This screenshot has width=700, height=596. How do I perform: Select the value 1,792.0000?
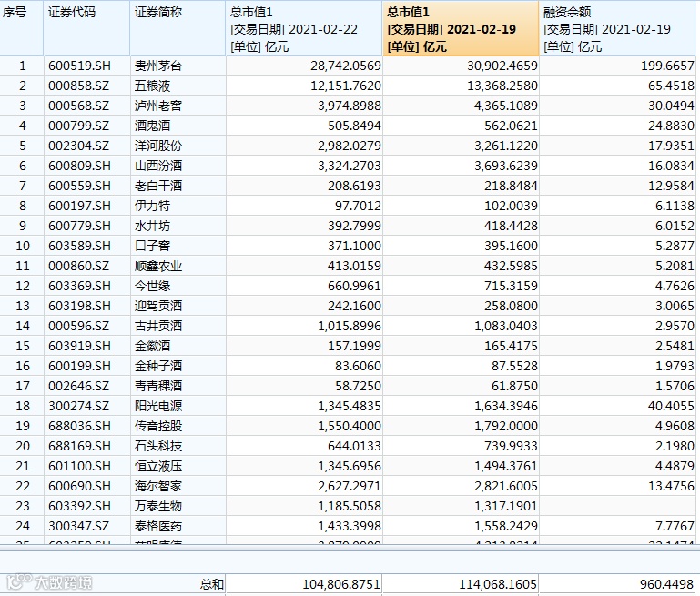(x=506, y=426)
